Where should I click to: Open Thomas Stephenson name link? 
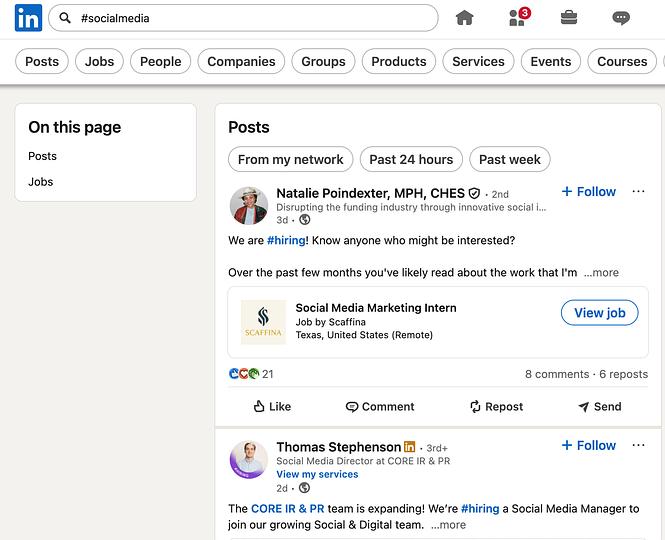pyautogui.click(x=338, y=447)
